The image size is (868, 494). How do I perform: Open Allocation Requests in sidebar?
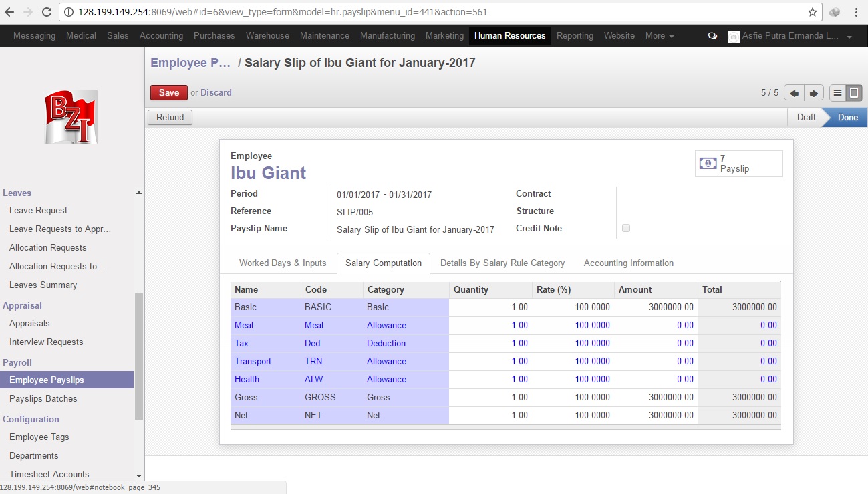(x=48, y=248)
